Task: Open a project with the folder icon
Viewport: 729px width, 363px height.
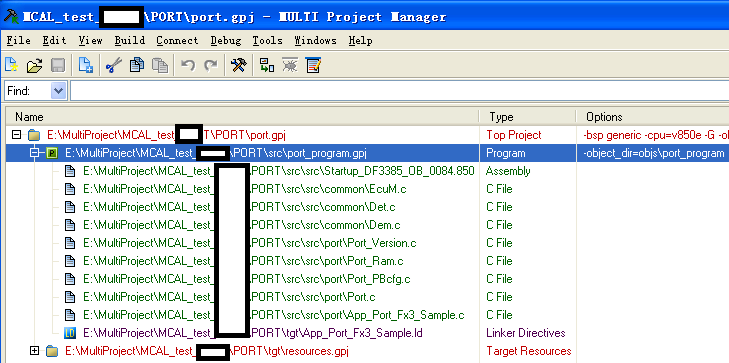Action: (x=34, y=65)
